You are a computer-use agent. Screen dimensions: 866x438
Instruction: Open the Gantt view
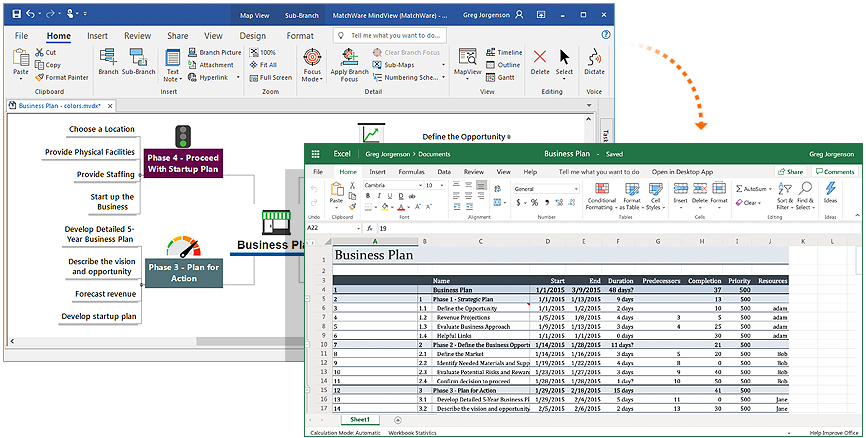(500, 77)
